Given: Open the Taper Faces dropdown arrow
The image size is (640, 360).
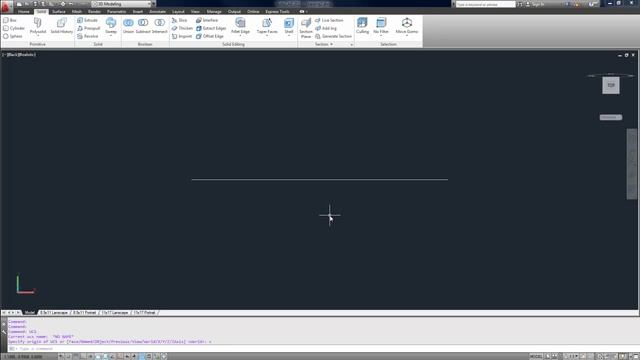Looking at the screenshot, I should (x=267, y=35).
